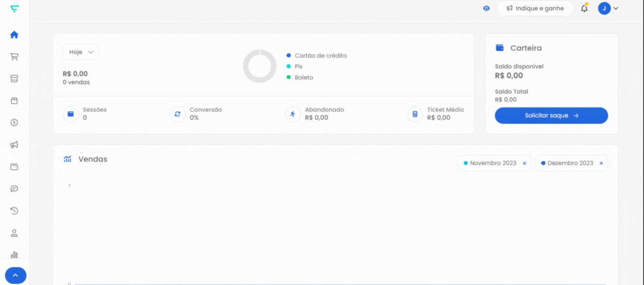Click the Saldo Total label
This screenshot has width=644, height=285.
coord(512,91)
